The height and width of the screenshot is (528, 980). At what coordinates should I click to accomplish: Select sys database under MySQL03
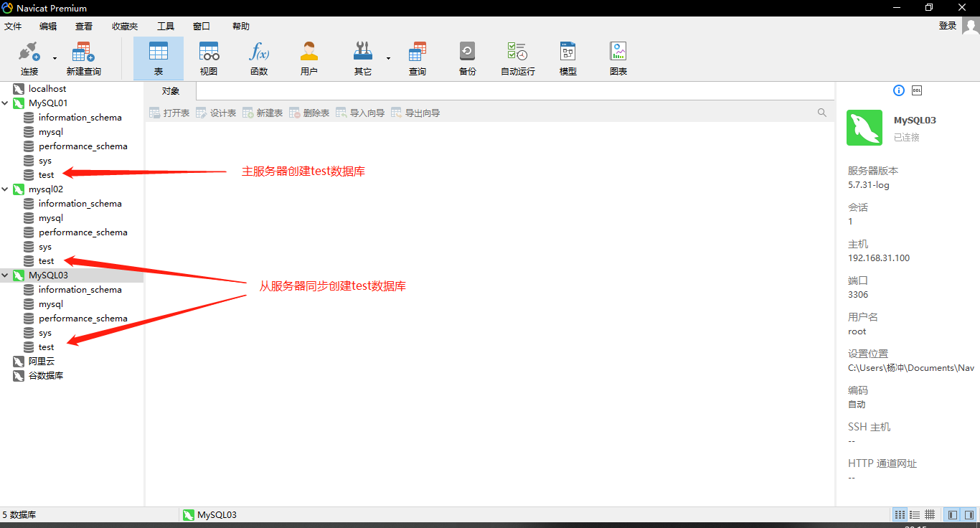coord(45,333)
